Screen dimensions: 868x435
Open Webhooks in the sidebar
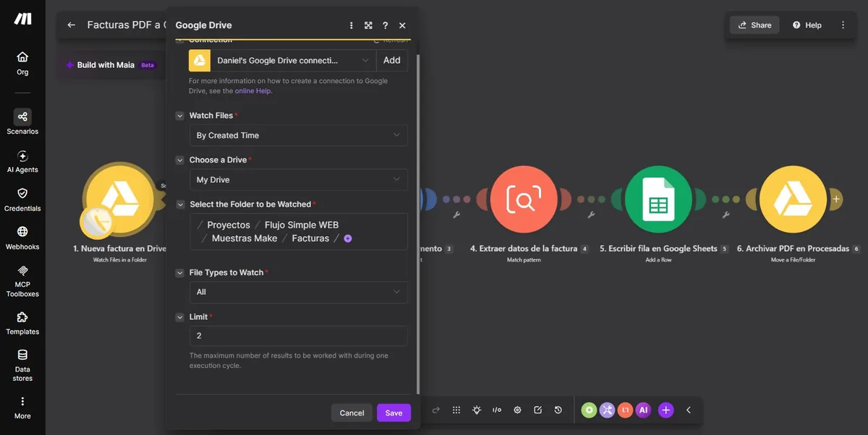pyautogui.click(x=22, y=238)
